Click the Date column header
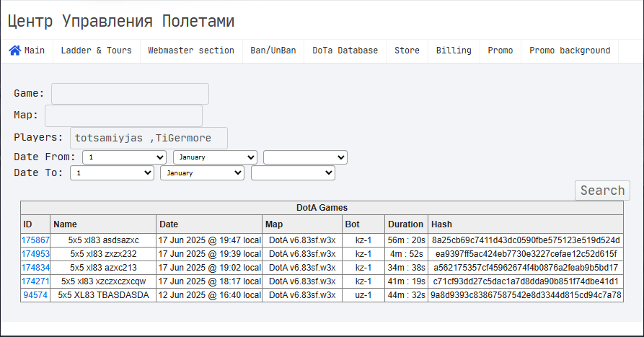 (209, 224)
